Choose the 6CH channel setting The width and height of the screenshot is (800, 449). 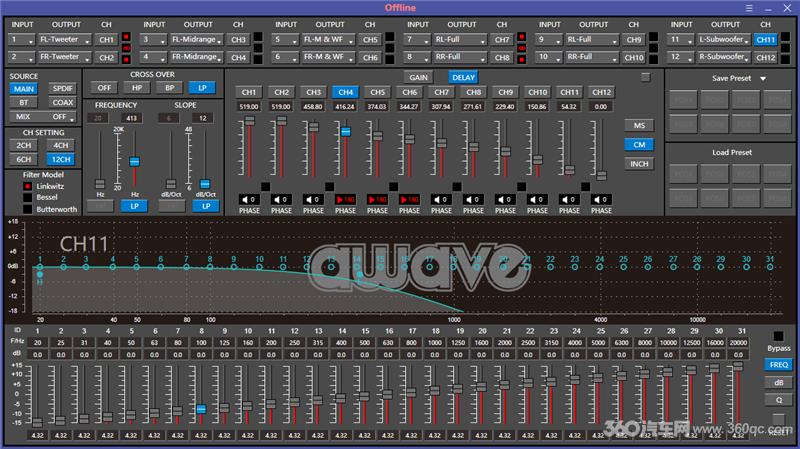click(x=23, y=160)
